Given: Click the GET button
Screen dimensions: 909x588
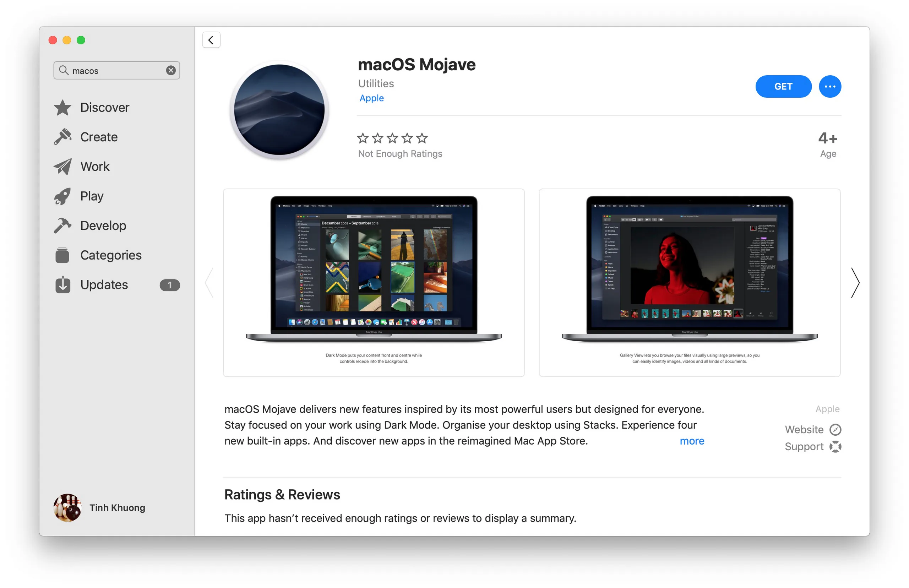Looking at the screenshot, I should (783, 86).
